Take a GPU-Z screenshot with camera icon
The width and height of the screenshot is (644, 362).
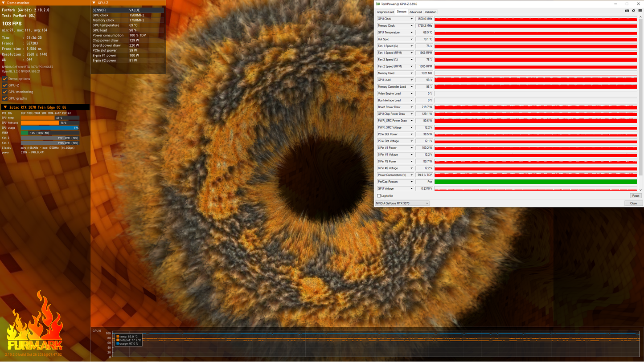[x=627, y=11]
